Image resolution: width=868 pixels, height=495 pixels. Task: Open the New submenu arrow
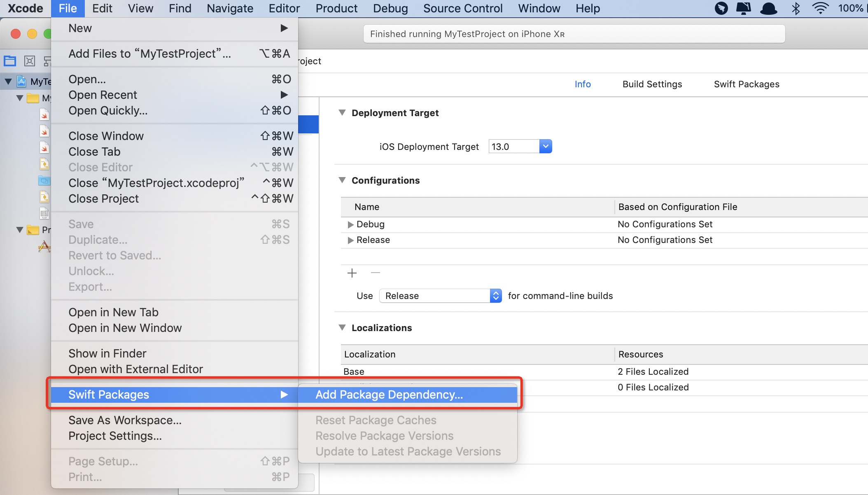[x=284, y=28]
